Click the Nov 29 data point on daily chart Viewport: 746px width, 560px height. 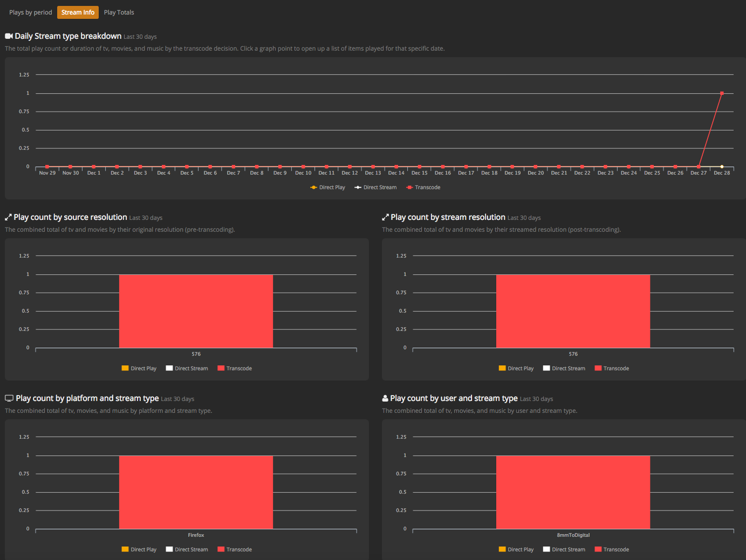point(47,167)
